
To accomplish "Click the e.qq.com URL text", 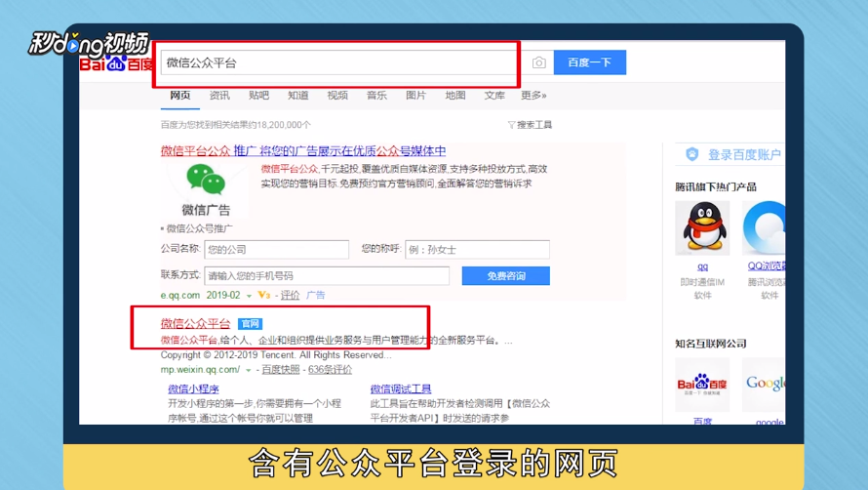I will pyautogui.click(x=179, y=295).
